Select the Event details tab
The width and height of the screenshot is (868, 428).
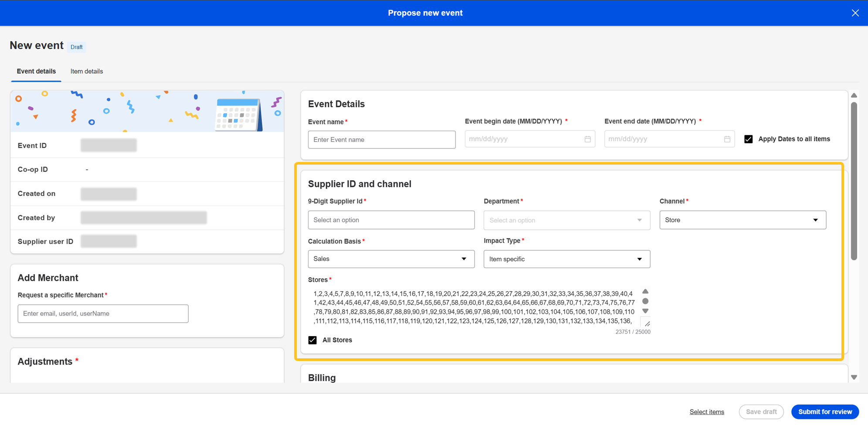pos(36,71)
